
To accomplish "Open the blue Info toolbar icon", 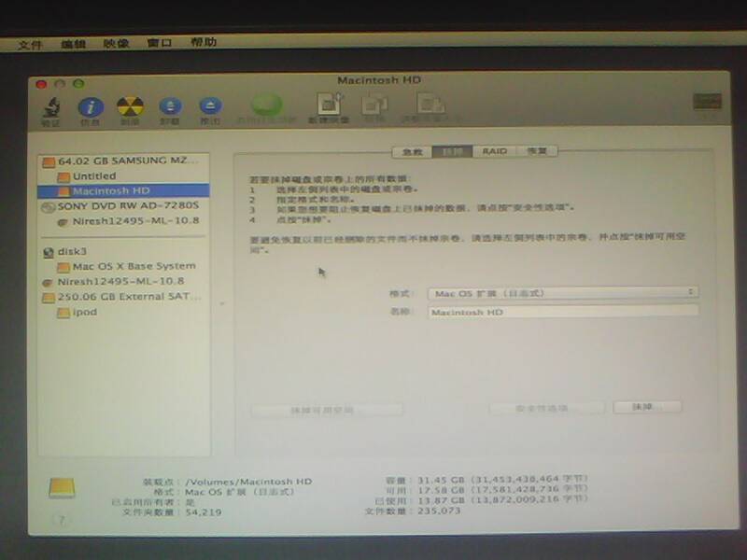I will [90, 107].
